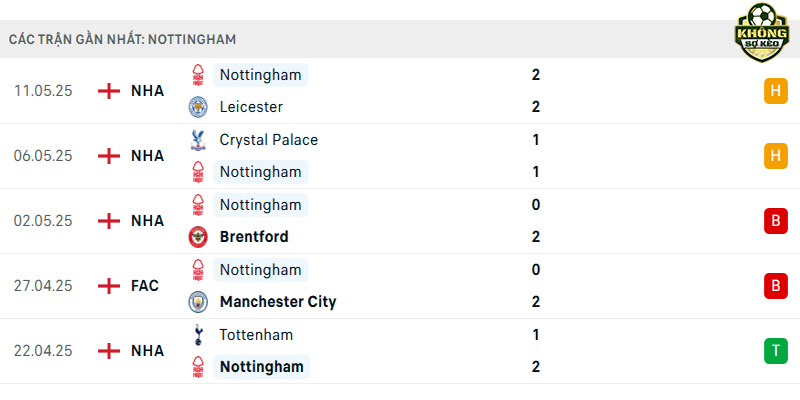Open the Leicester team link

251,107
